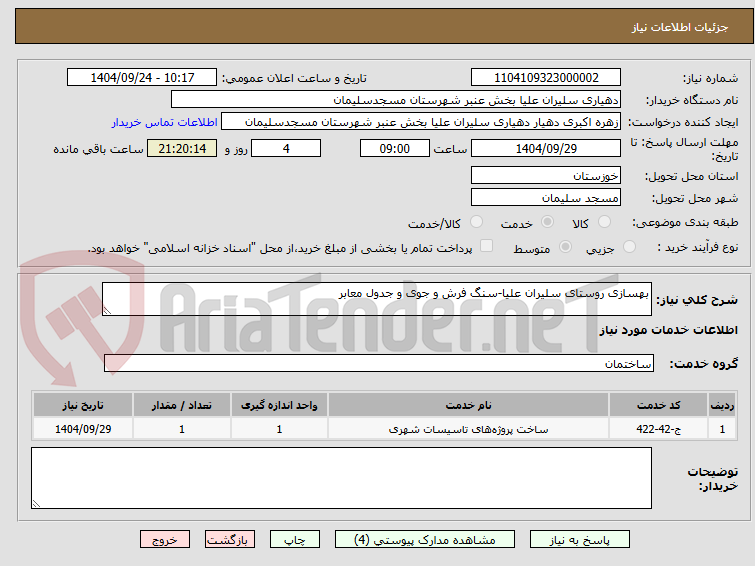Open اطلاعات تماس خریدار link
The height and width of the screenshot is (566, 755).
pos(165,122)
